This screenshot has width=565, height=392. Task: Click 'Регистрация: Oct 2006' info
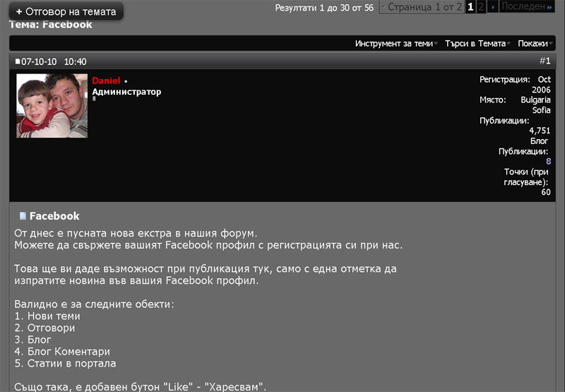coord(515,84)
